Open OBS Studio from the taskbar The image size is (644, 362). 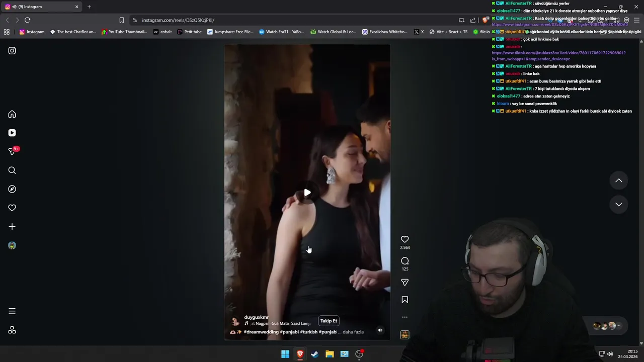(x=359, y=354)
